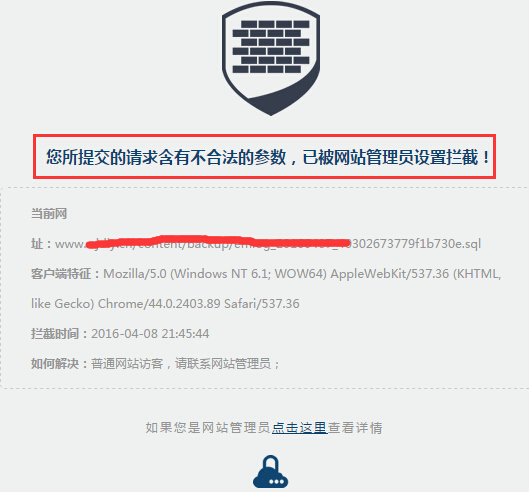The image size is (529, 492).
Task: Click the 2016-04-08 21:45:44 timestamp
Action: coord(150,334)
